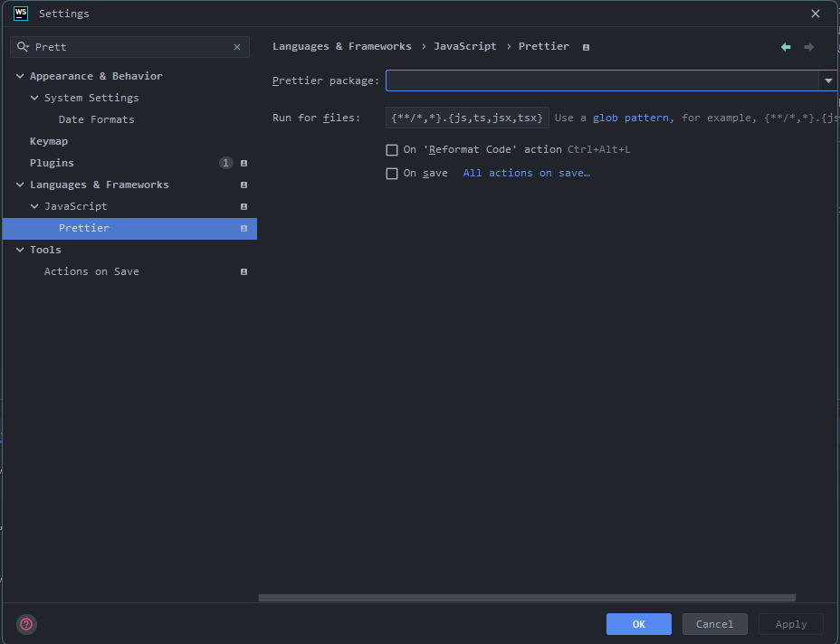Open help with the question mark icon
This screenshot has width=840, height=644.
(x=26, y=624)
